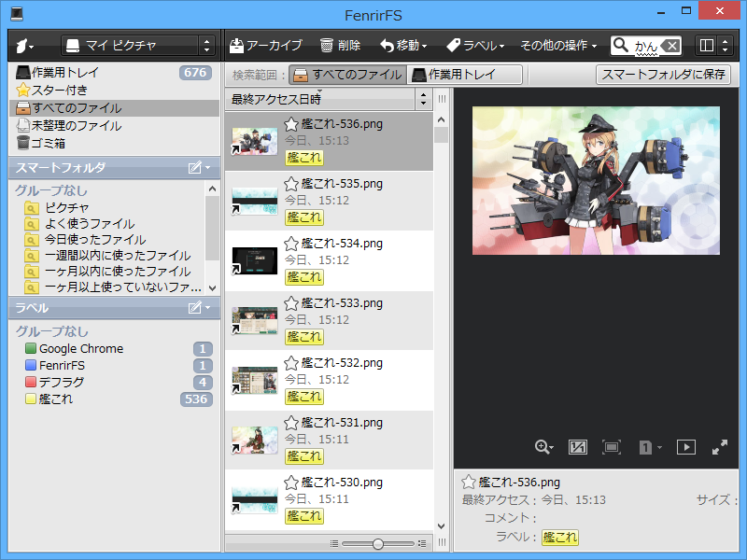This screenshot has width=747, height=560.
Task: Start the slideshow with the play icon
Action: pos(685,447)
